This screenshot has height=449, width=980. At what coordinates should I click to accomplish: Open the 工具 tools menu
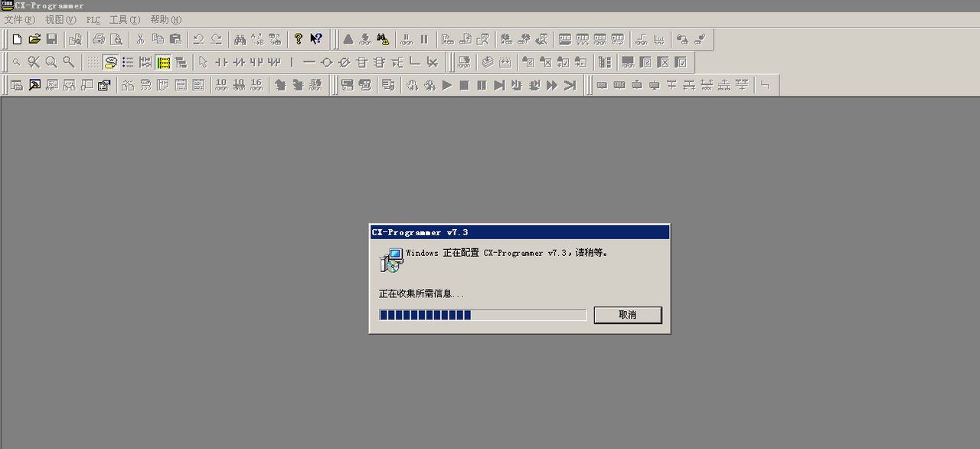[x=124, y=20]
